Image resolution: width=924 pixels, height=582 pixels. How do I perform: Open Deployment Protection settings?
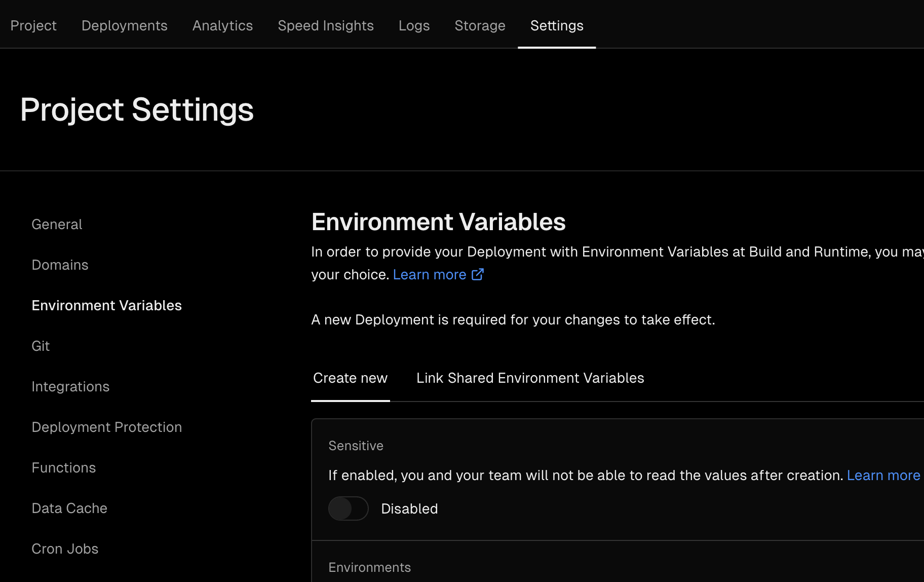tap(106, 427)
